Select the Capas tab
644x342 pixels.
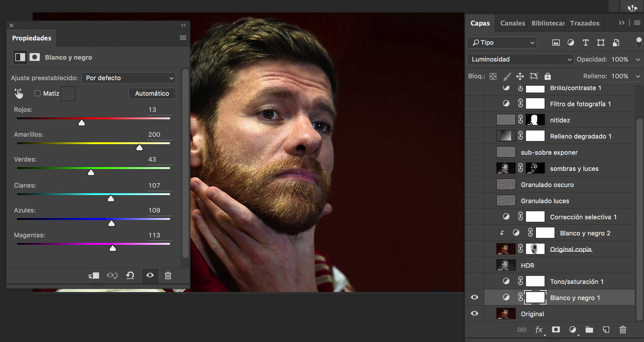[480, 23]
